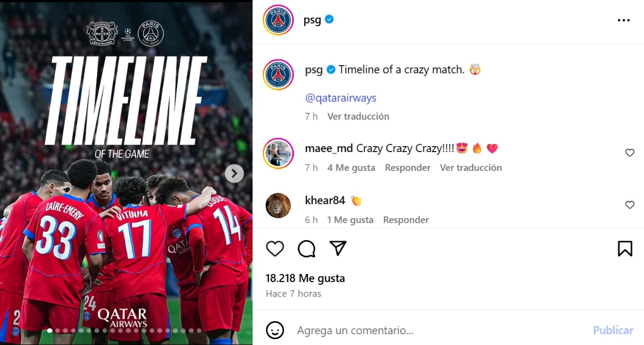644x345 pixels.
Task: Click 'Ver traducción' under the caption
Action: coord(358,116)
